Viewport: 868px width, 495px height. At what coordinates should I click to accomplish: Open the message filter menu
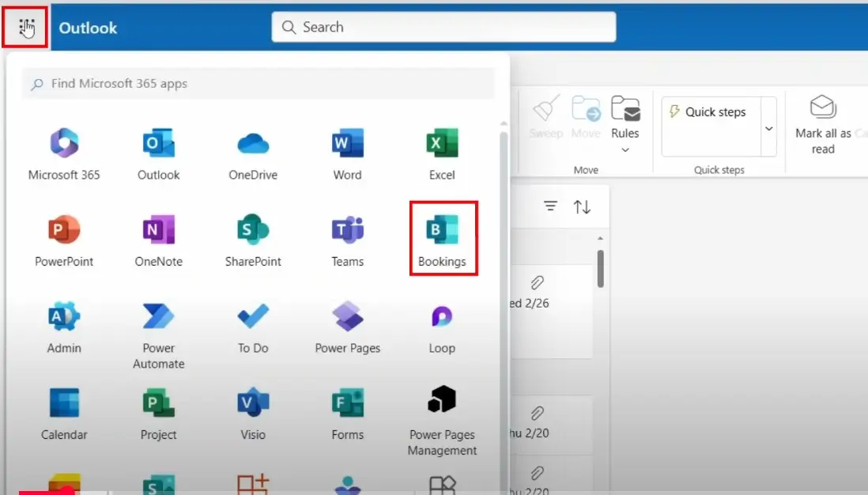tap(550, 206)
